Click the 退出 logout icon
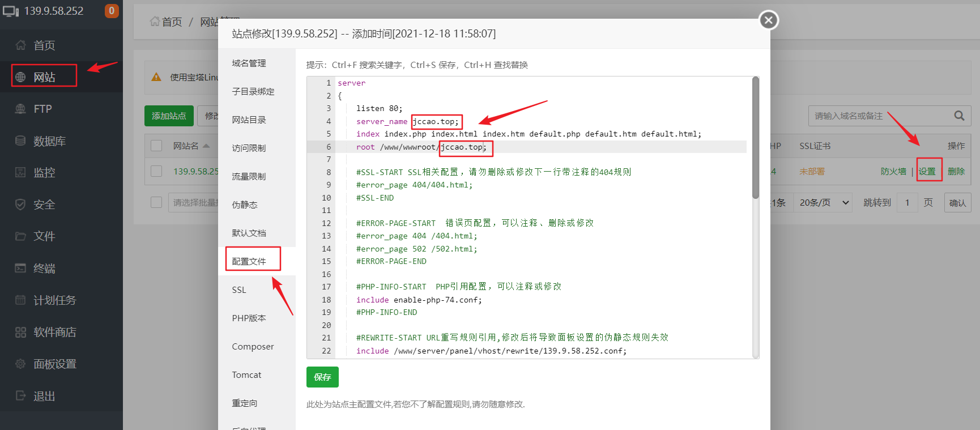980x430 pixels. 20,395
